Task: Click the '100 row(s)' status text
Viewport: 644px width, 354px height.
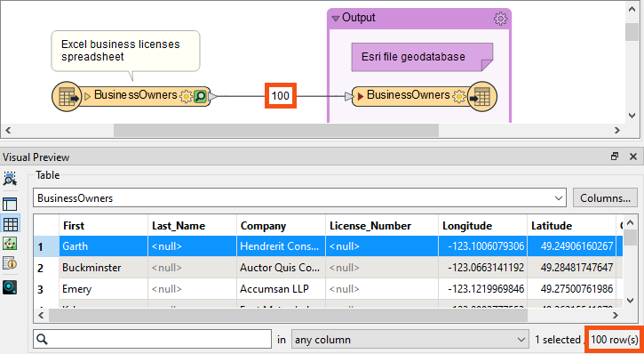Action: tap(615, 340)
